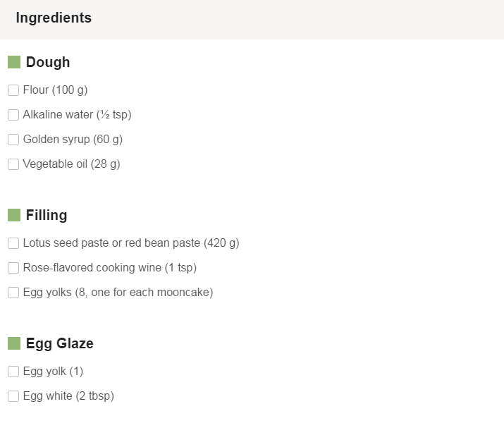The image size is (504, 435).
Task: Click the 'Golden syrup (60 g)' label text
Action: tap(73, 140)
